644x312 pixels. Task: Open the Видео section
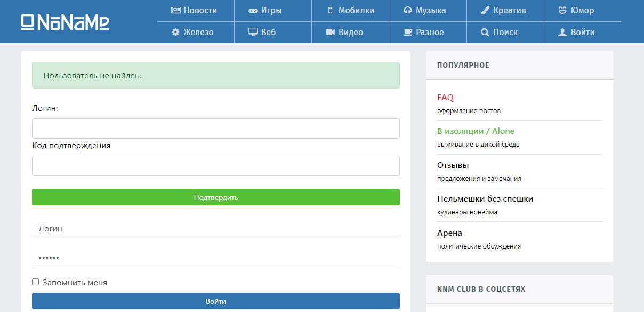(x=350, y=33)
